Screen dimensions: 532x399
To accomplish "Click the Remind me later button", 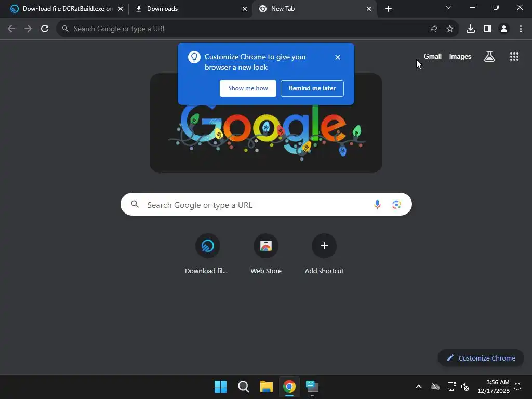I will point(312,88).
